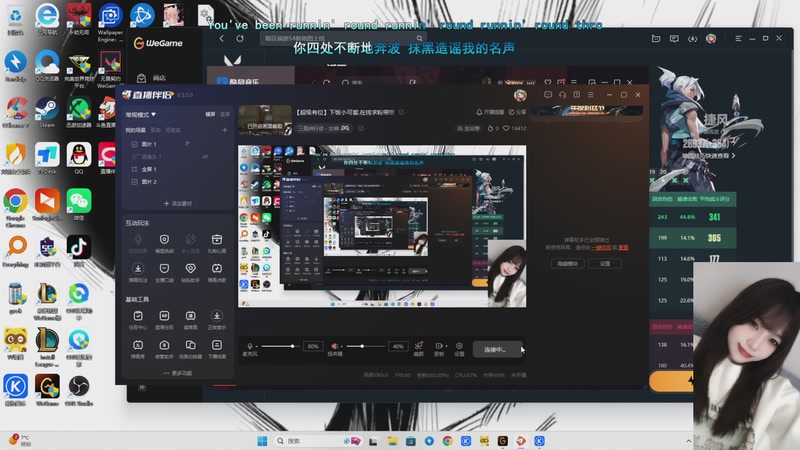Click the WeGame back arrow
Viewport: 800px width, 450px height.
221,38
